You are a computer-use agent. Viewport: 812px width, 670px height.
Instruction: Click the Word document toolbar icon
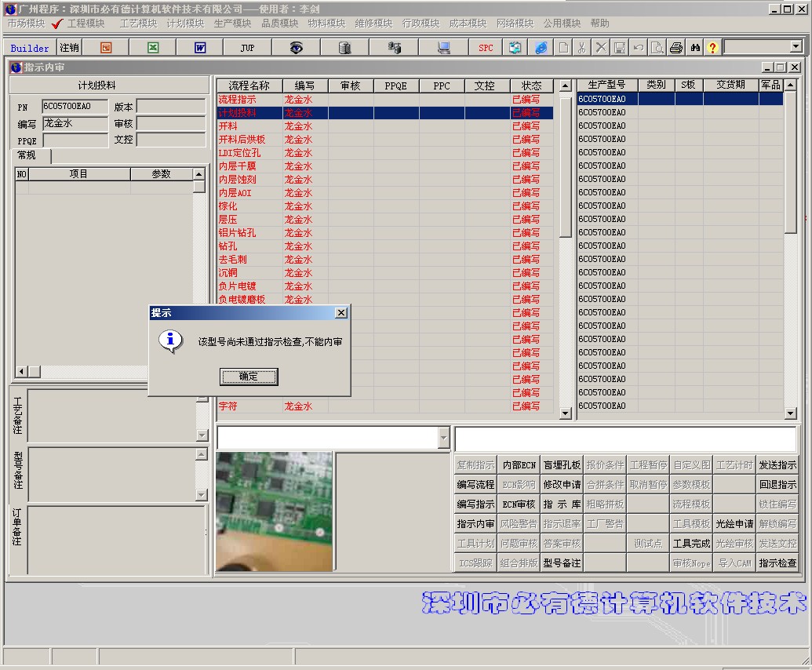click(200, 48)
